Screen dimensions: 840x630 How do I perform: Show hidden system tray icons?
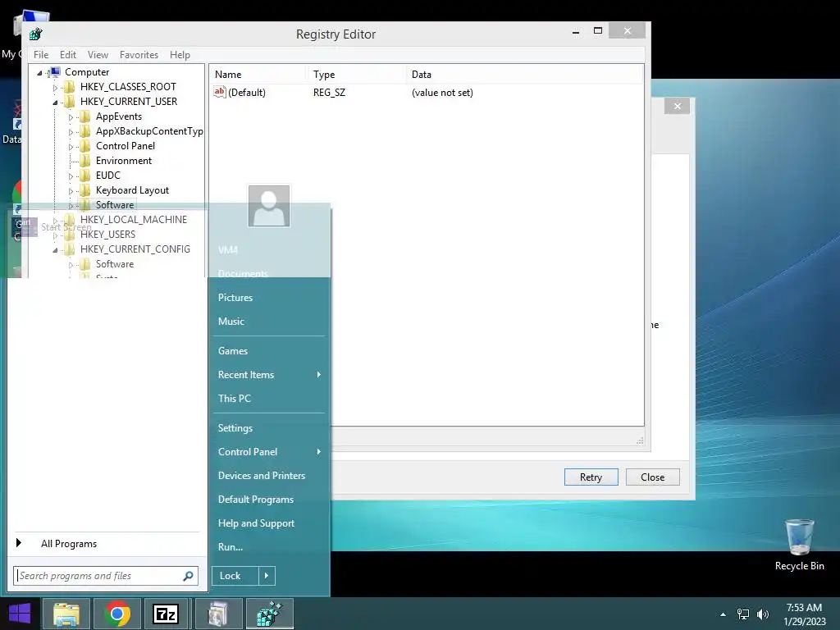(724, 614)
